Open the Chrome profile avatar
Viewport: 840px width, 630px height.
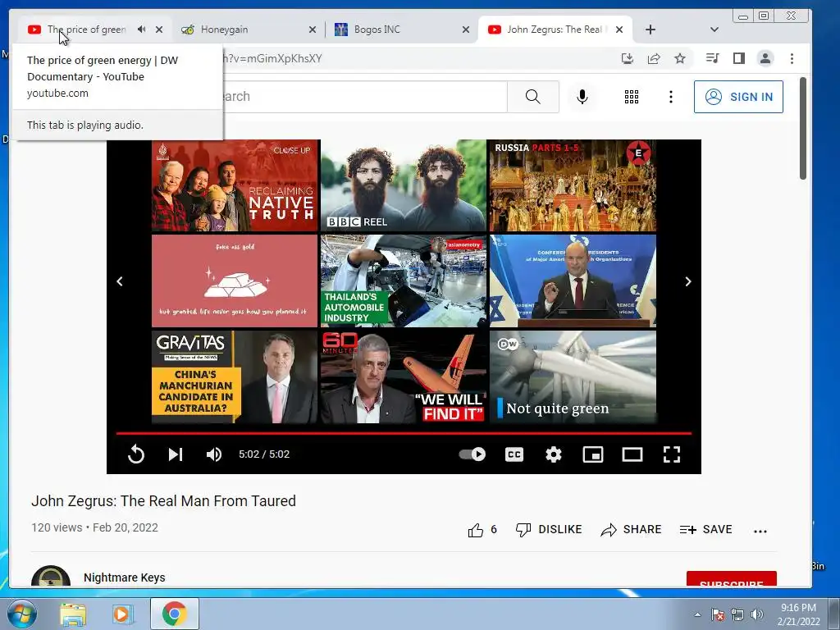765,58
